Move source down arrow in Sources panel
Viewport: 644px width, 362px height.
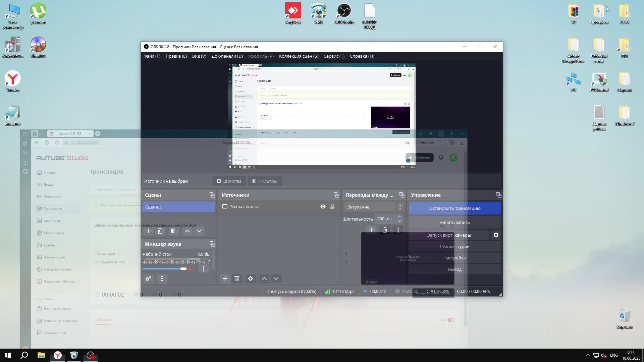pyautogui.click(x=276, y=279)
